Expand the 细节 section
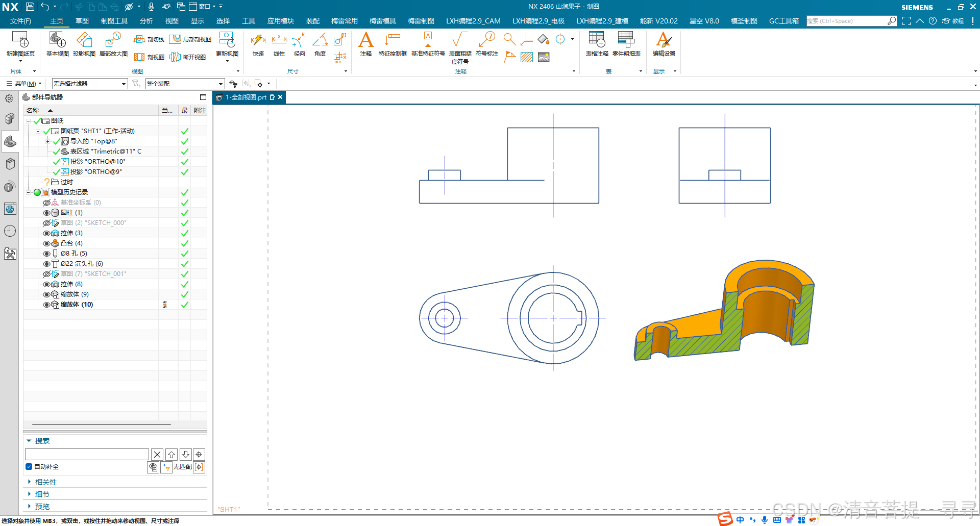The height and width of the screenshot is (526, 980). pyautogui.click(x=29, y=494)
